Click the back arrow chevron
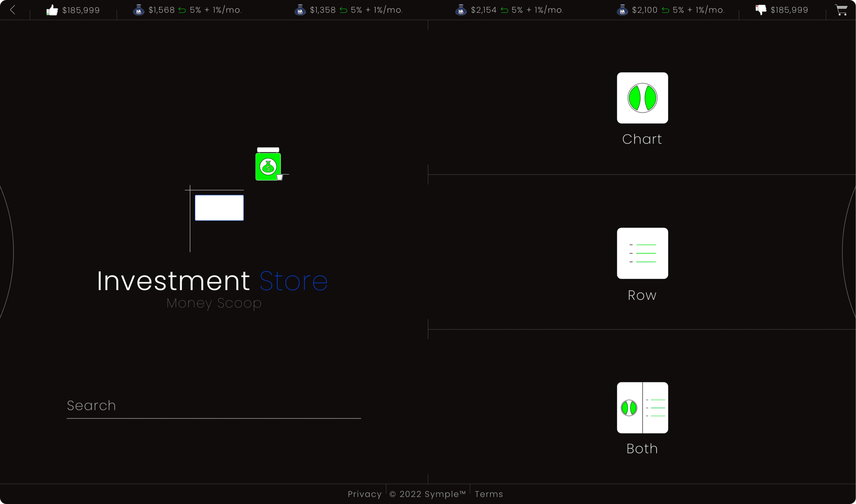This screenshot has width=856, height=504. [x=13, y=10]
